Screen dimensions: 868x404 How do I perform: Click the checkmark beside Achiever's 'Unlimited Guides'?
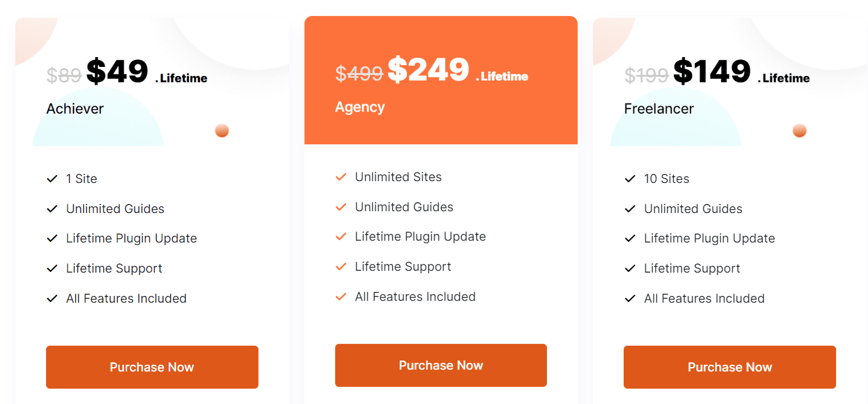(52, 209)
